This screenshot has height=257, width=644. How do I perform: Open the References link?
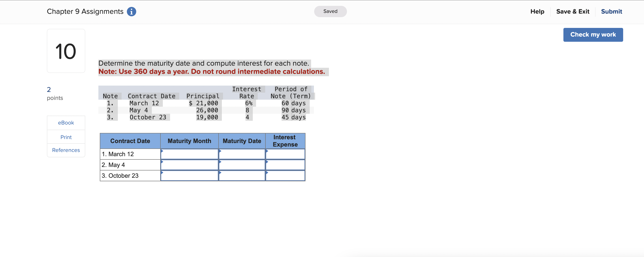66,150
